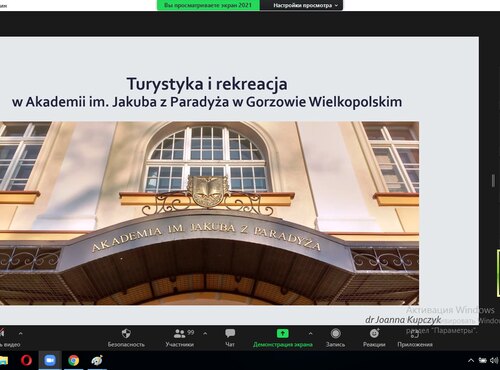
Task: Open the Apps (Приложения) panel
Action: click(415, 338)
